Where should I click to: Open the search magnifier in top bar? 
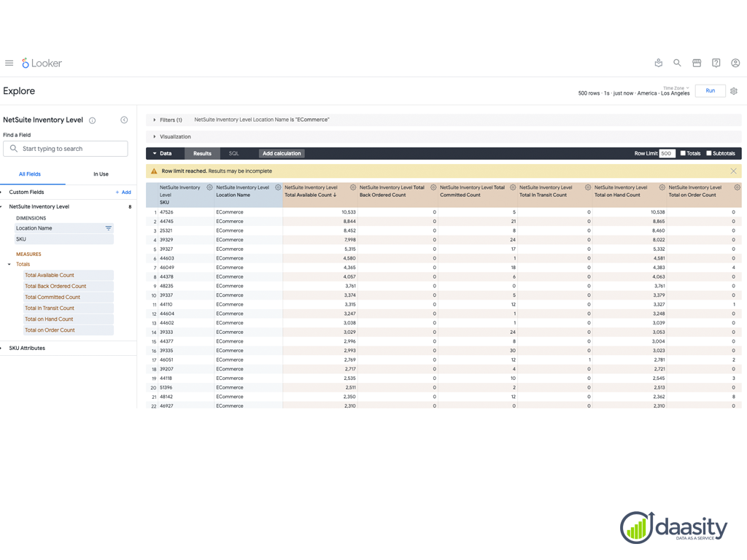[677, 63]
